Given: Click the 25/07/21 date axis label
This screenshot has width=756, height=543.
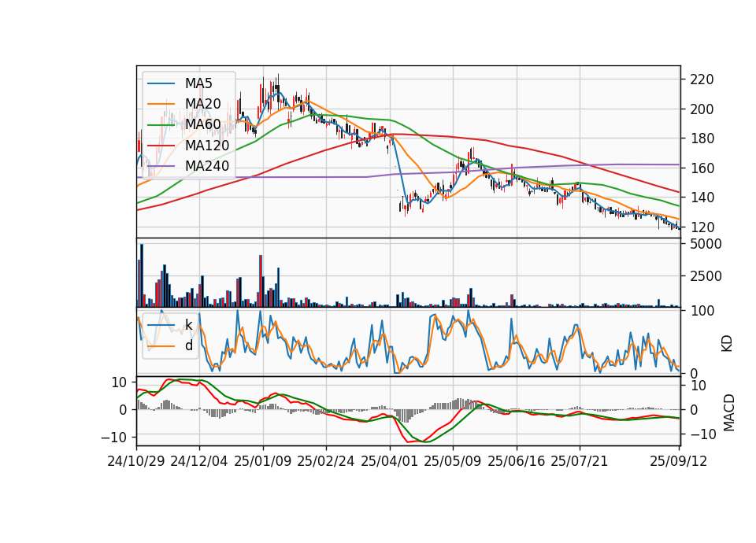Looking at the screenshot, I should click(580, 461).
